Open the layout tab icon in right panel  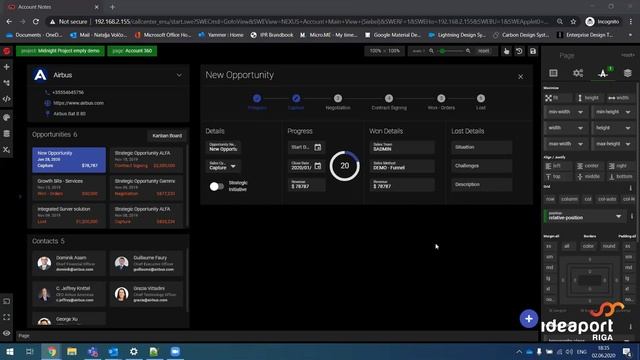[x=553, y=73]
